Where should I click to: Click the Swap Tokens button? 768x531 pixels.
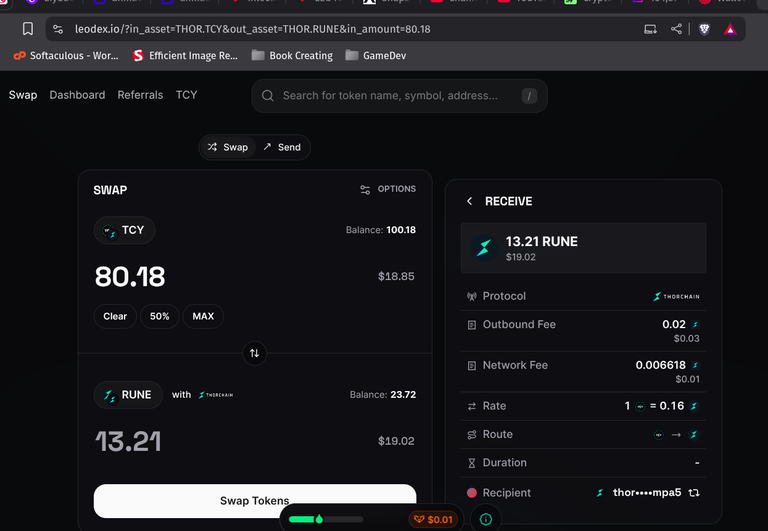(x=255, y=501)
